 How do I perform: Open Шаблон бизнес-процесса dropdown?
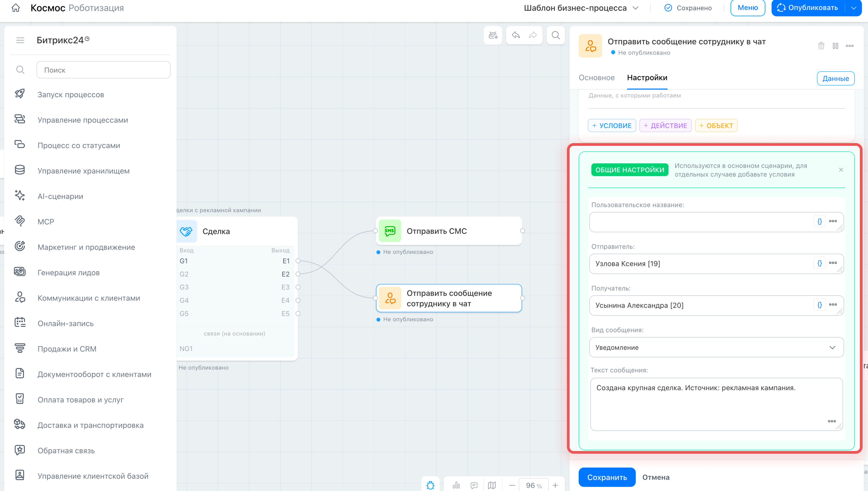pyautogui.click(x=581, y=8)
